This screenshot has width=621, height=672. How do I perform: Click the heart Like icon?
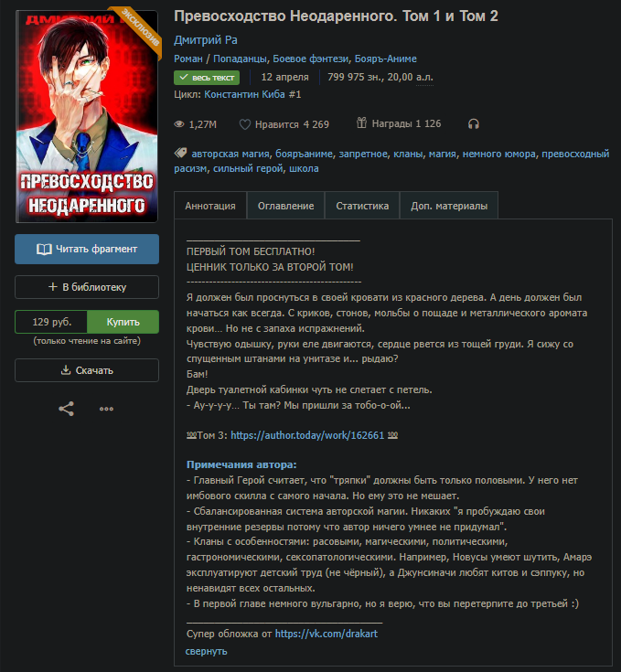(245, 124)
